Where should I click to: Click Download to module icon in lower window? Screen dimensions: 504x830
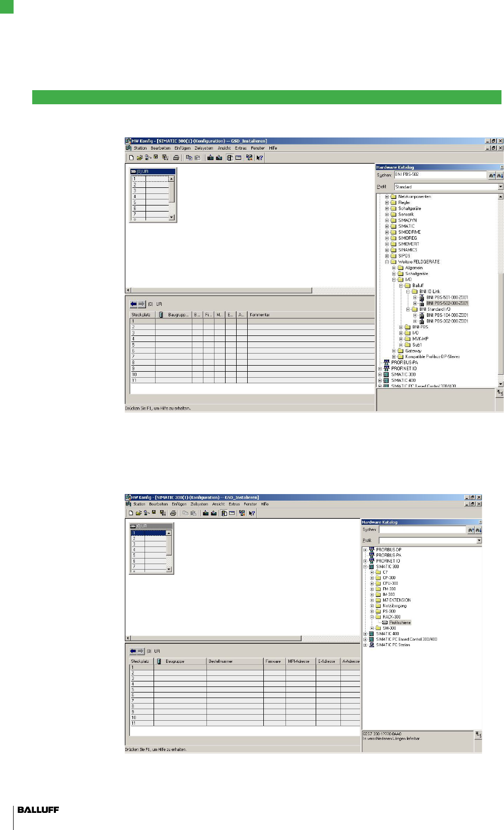tap(205, 513)
